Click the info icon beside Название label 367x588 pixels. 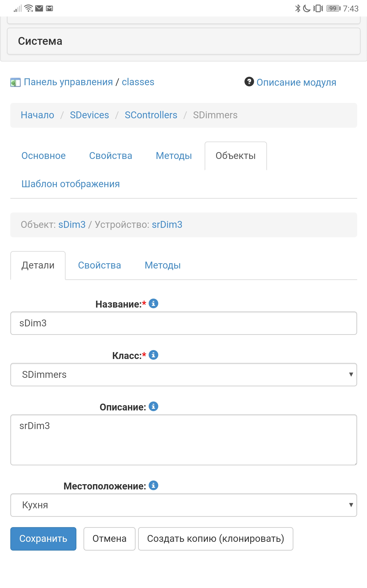coord(154,303)
